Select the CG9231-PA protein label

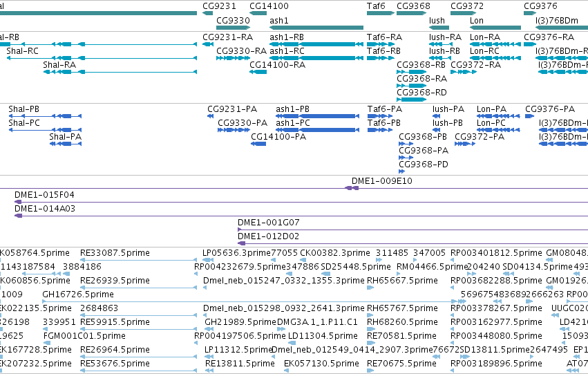(x=232, y=109)
